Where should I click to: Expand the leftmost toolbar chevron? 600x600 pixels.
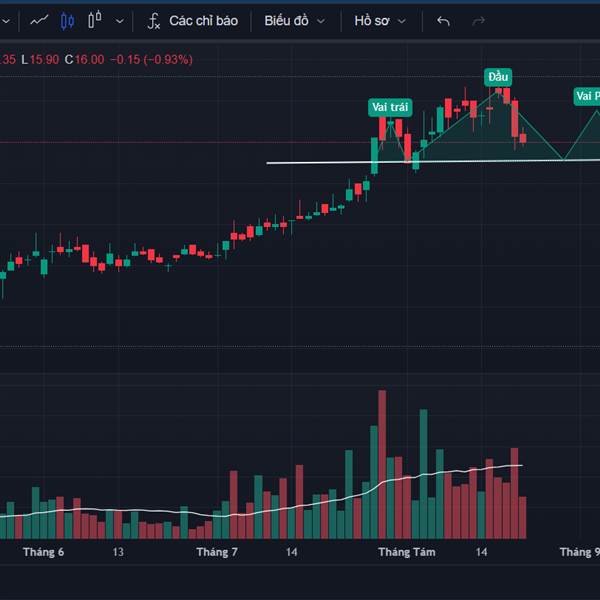[6, 21]
